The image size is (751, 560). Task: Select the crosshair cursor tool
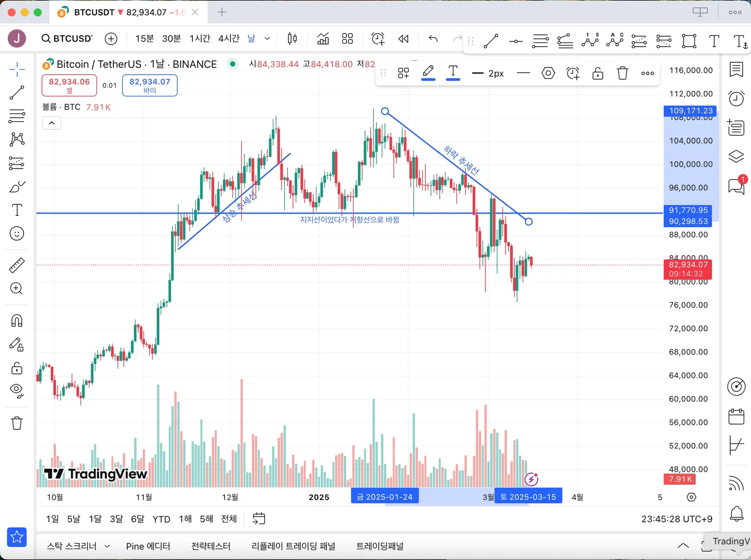pos(17,69)
